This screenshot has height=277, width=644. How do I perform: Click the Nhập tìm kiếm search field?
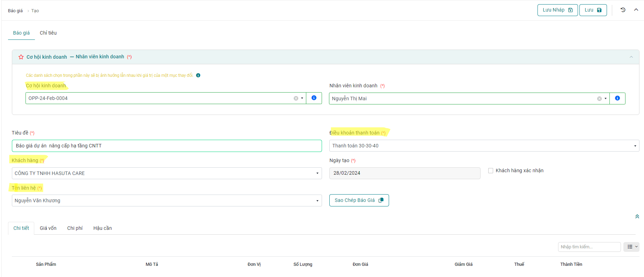pos(589,247)
